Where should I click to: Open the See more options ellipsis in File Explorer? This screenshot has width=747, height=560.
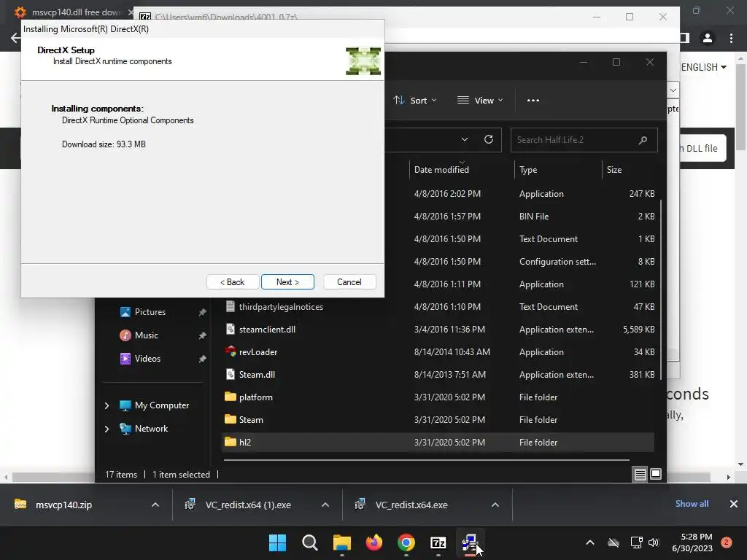(x=533, y=101)
